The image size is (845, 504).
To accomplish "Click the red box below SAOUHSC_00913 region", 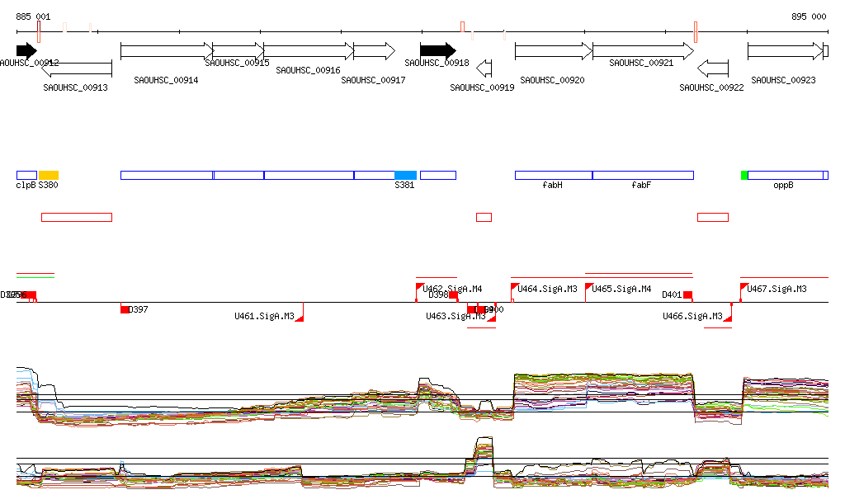I will 77,217.
